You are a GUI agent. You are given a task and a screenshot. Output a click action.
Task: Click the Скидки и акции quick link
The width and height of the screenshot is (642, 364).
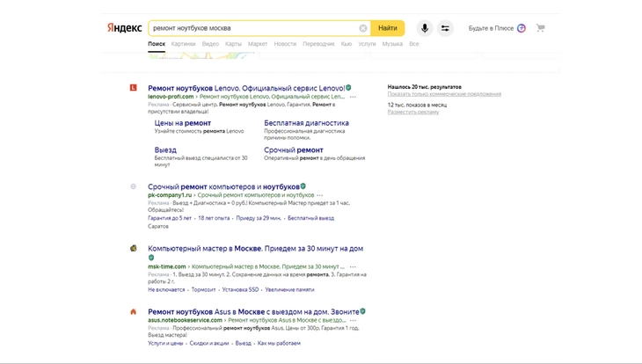coord(209,343)
